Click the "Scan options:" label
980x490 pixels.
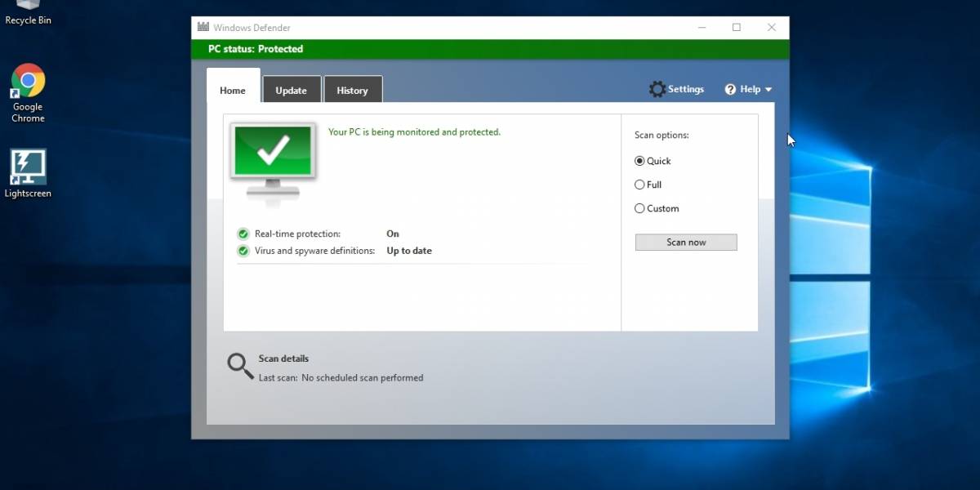coord(661,135)
